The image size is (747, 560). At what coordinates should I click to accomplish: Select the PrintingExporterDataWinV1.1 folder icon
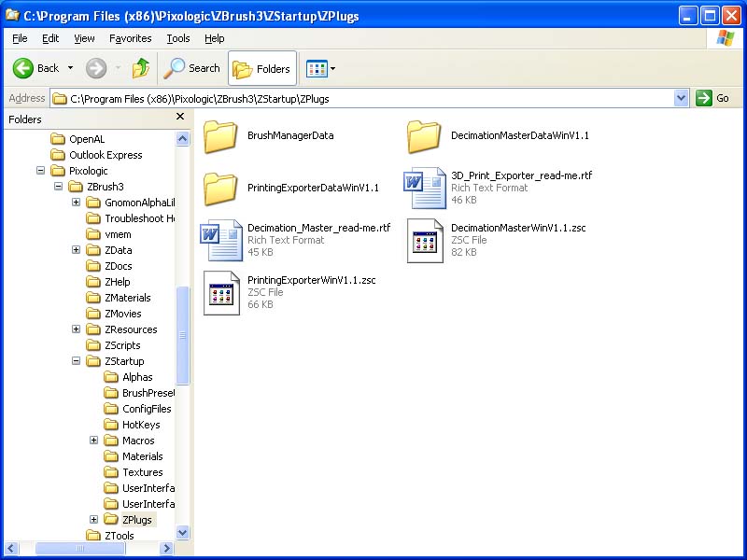pos(220,189)
